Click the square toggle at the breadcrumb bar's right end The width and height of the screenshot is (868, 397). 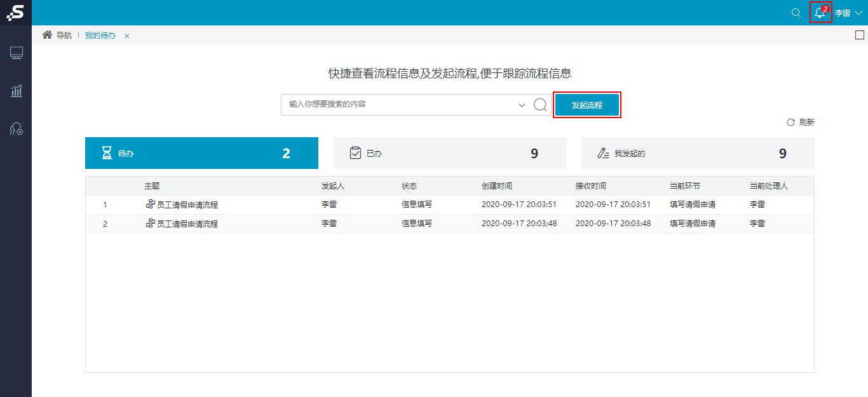[x=860, y=36]
